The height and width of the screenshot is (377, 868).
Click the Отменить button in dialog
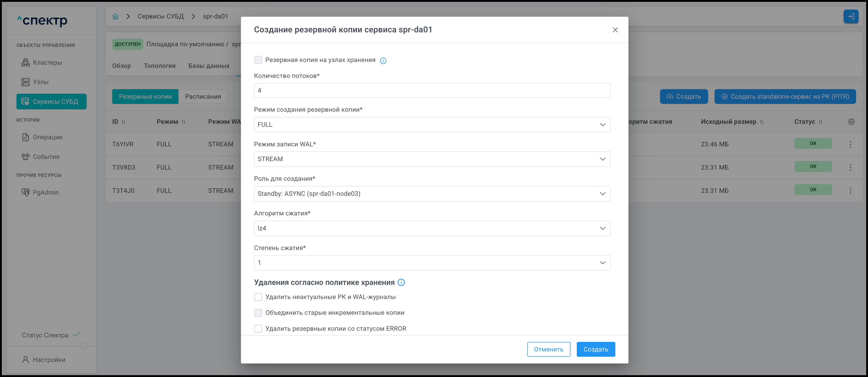(x=548, y=349)
